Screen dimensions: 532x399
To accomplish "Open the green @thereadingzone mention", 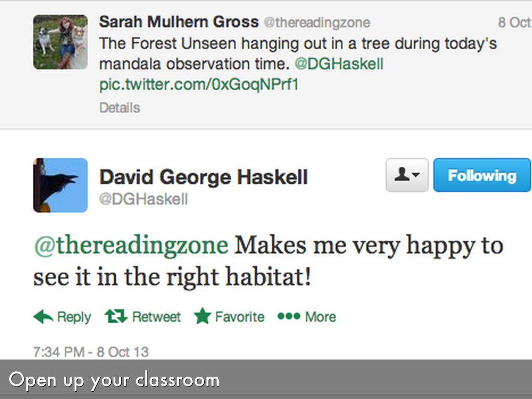I will (131, 245).
